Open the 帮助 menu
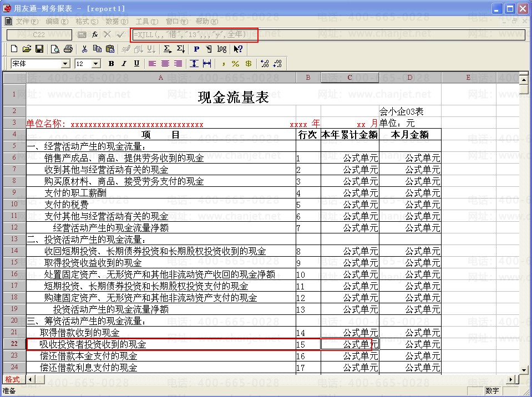532x397 pixels. click(206, 22)
